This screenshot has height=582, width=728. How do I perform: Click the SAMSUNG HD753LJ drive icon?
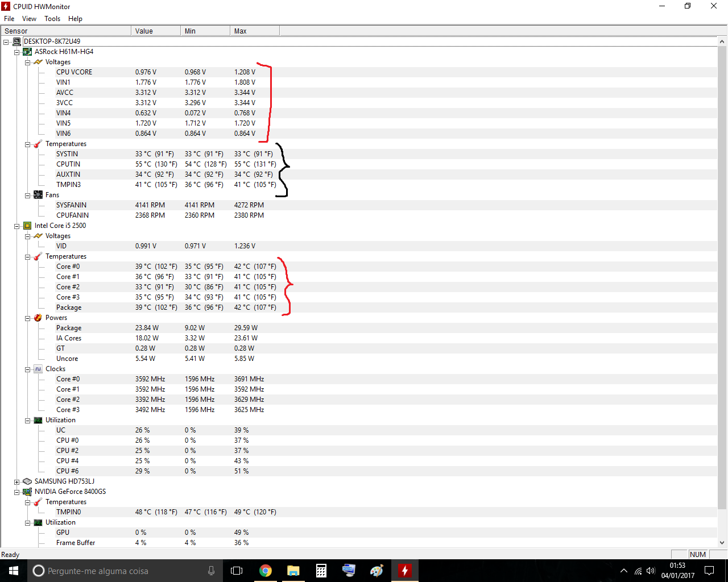[x=27, y=481]
